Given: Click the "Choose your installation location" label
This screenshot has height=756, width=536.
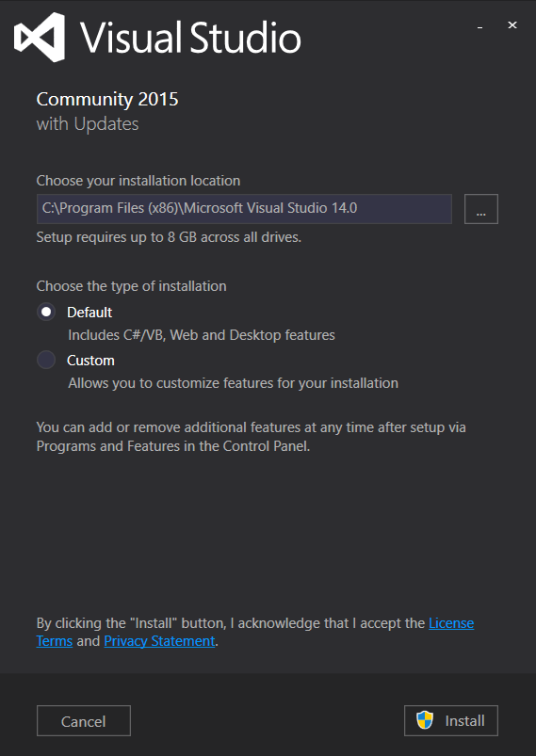Looking at the screenshot, I should 138,181.
